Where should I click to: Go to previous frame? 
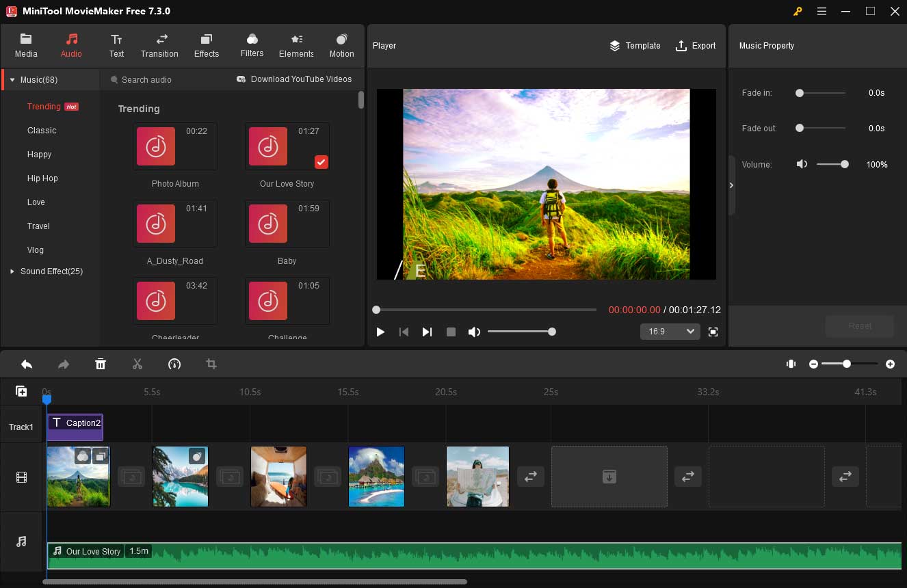[404, 332]
